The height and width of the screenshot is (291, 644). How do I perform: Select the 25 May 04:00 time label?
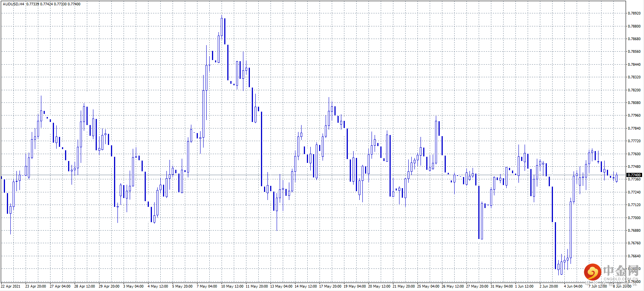428,286
